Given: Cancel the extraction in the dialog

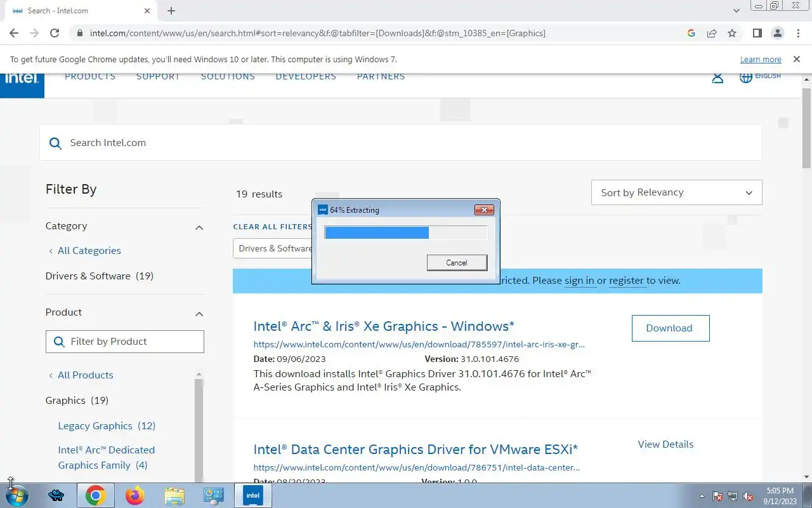Looking at the screenshot, I should tap(457, 262).
